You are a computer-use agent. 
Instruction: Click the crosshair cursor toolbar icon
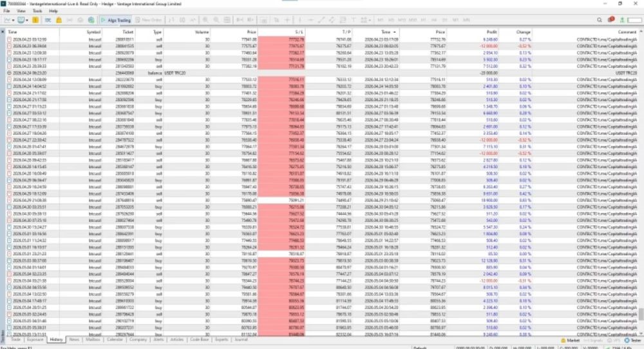tap(287, 20)
